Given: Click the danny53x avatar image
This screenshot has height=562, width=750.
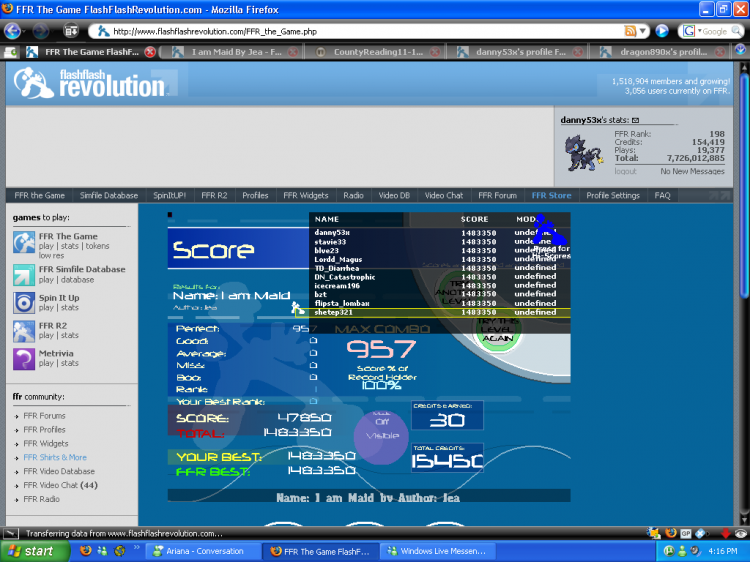Looking at the screenshot, I should coord(583,153).
